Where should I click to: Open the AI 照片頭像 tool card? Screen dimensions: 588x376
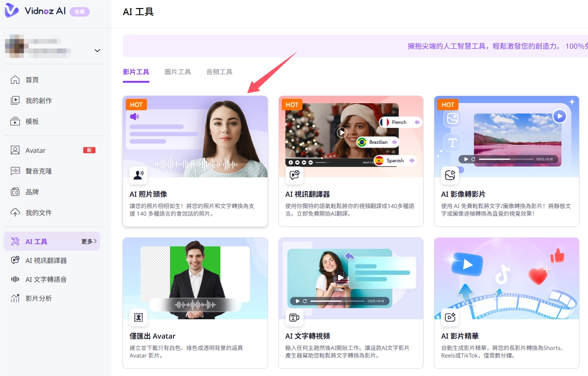[195, 161]
